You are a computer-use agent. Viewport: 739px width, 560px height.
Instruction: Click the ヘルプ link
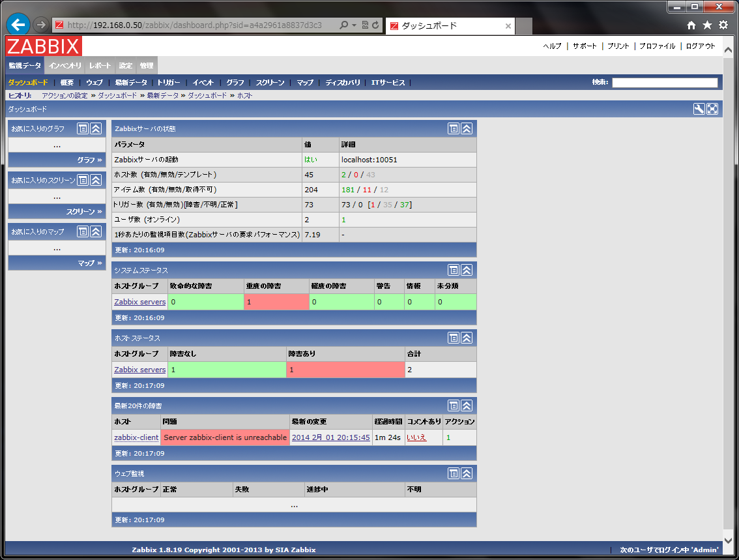coord(553,46)
